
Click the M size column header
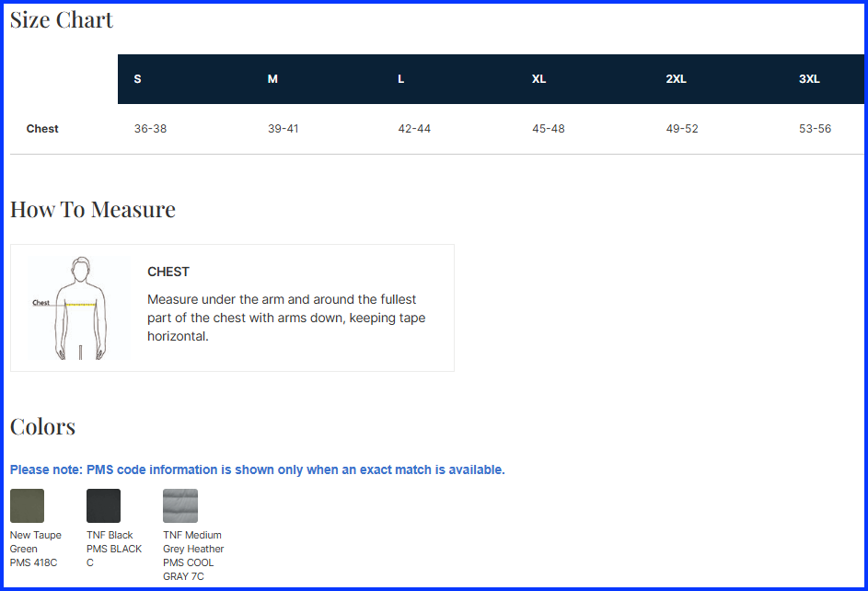pyautogui.click(x=272, y=79)
